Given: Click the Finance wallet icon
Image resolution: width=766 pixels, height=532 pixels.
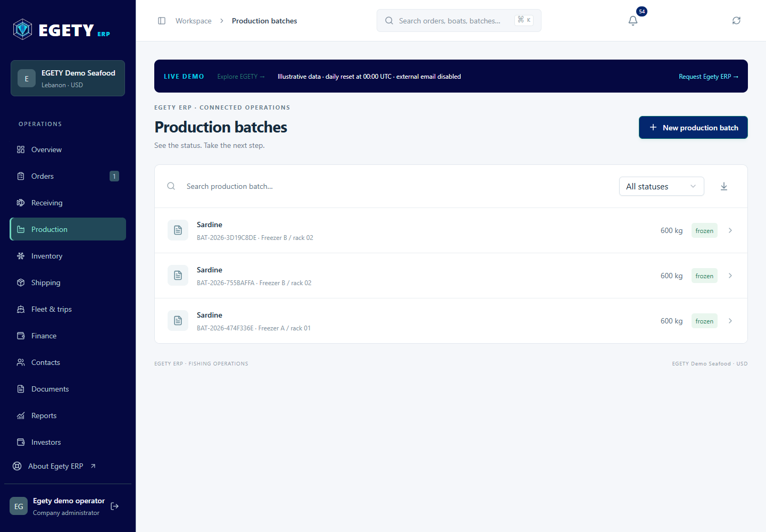Looking at the screenshot, I should [x=21, y=336].
